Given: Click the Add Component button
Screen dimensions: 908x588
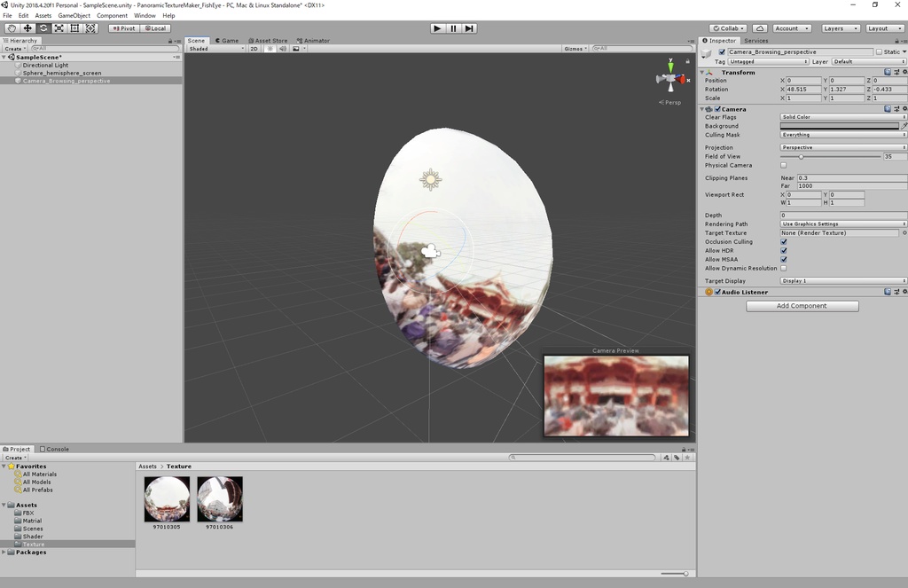Looking at the screenshot, I should (802, 305).
